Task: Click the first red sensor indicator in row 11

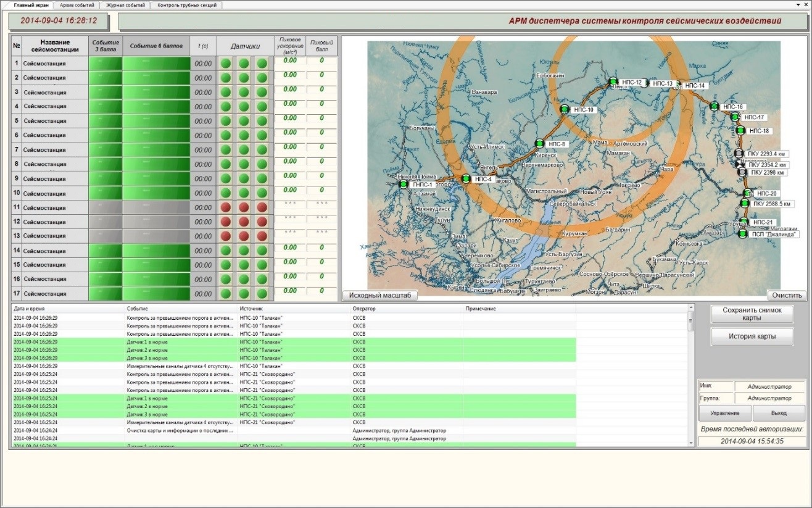Action: (x=226, y=207)
